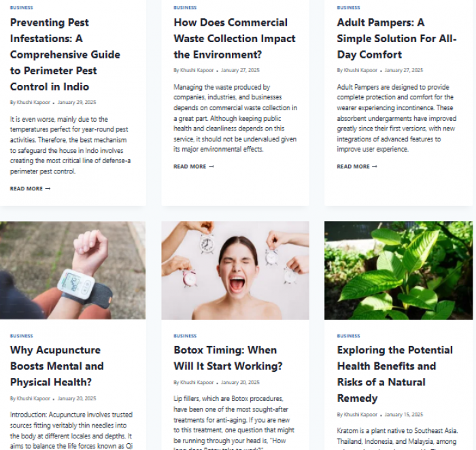Open the wrist blood pressure monitor thumbnail
Viewport: 476px width, 450px height.
(x=73, y=270)
